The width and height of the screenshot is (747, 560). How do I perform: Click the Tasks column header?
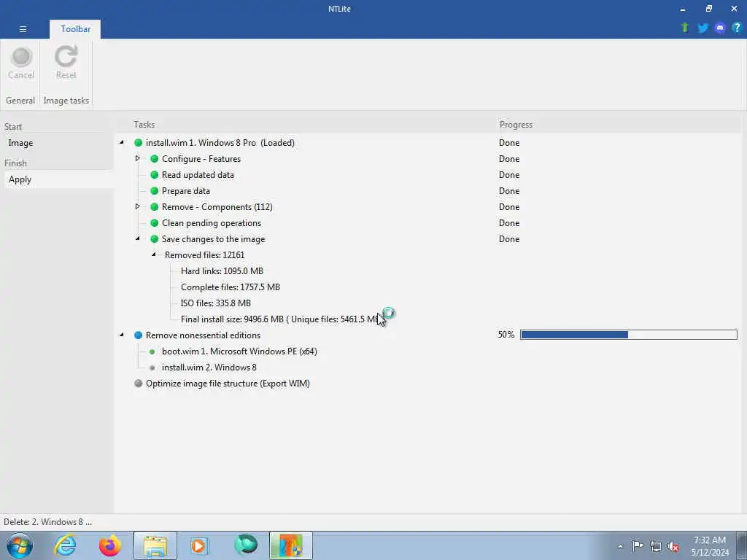coord(144,125)
